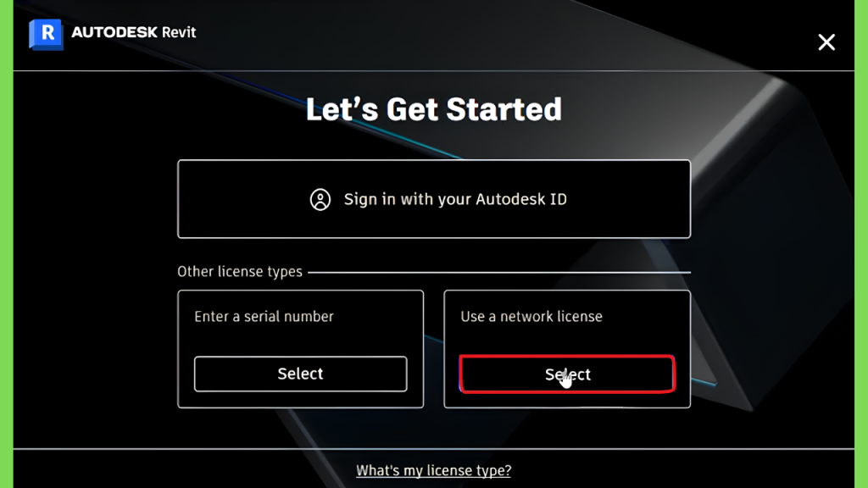
Task: Click the Enter a serial number label
Action: [264, 317]
